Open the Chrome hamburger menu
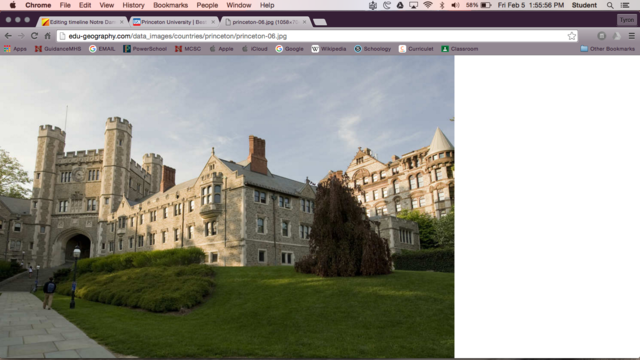The image size is (640, 360). coord(631,36)
